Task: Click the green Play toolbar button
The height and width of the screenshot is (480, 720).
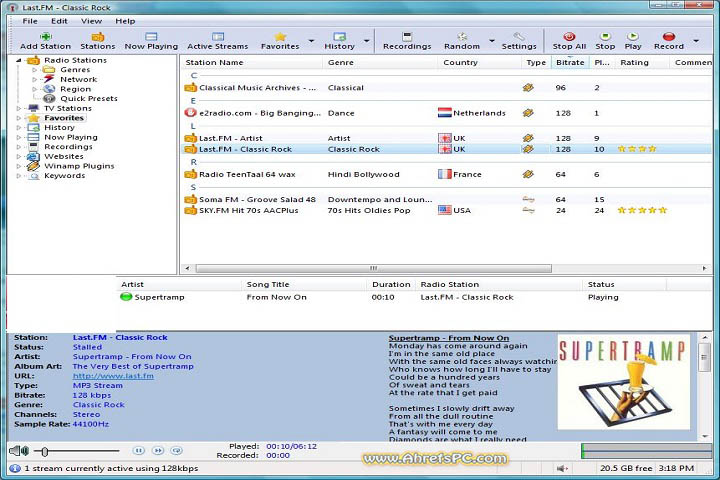Action: pos(633,40)
